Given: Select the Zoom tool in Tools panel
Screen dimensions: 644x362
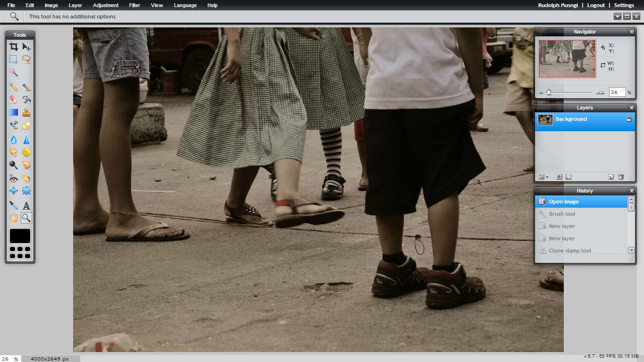Looking at the screenshot, I should click(26, 218).
